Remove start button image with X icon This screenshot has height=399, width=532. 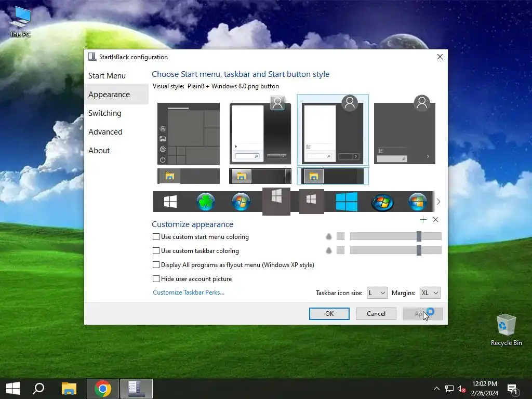coord(436,220)
